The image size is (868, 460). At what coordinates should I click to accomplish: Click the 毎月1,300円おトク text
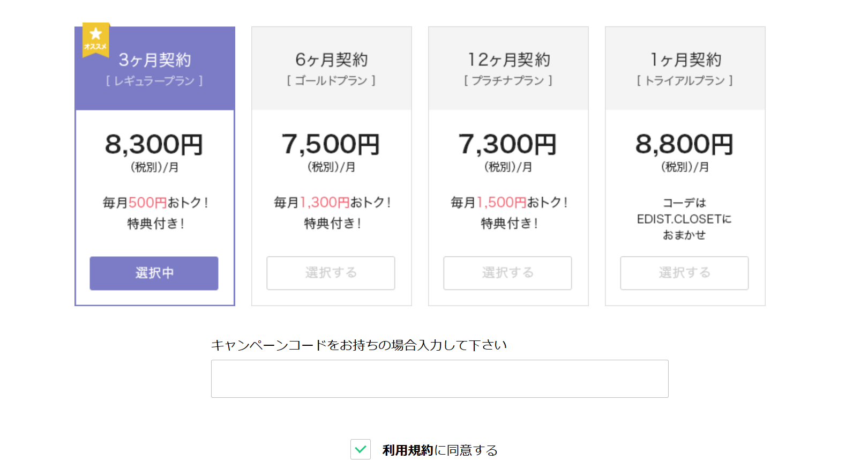point(332,203)
